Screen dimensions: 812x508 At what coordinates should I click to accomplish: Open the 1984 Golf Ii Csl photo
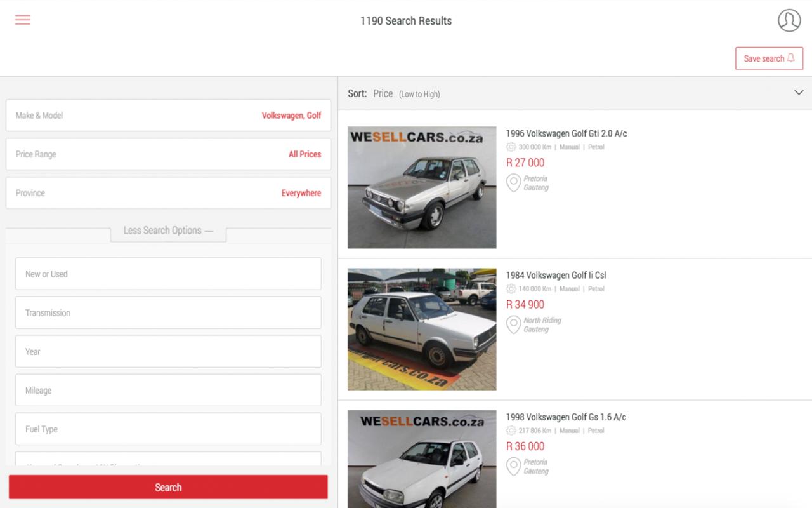pos(422,329)
